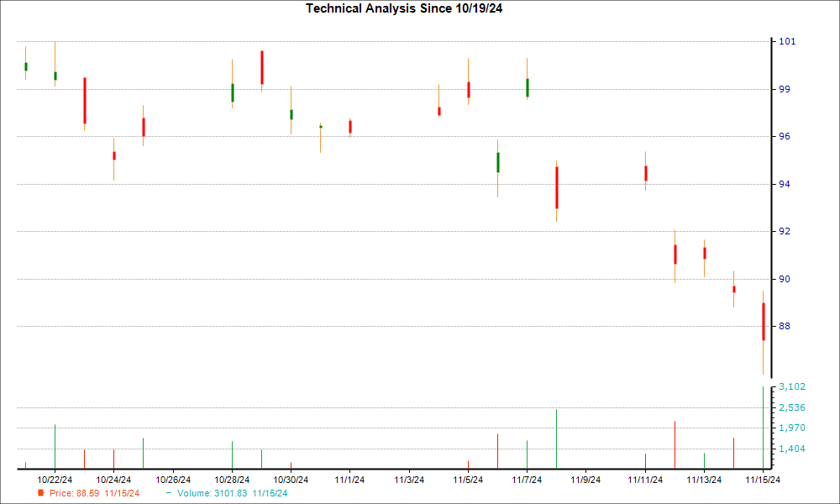Click the red volume bar on 10/23/24

tap(84, 459)
